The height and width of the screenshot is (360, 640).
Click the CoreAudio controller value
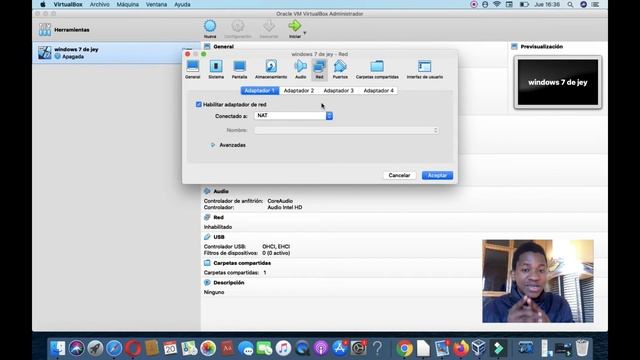pyautogui.click(x=280, y=201)
